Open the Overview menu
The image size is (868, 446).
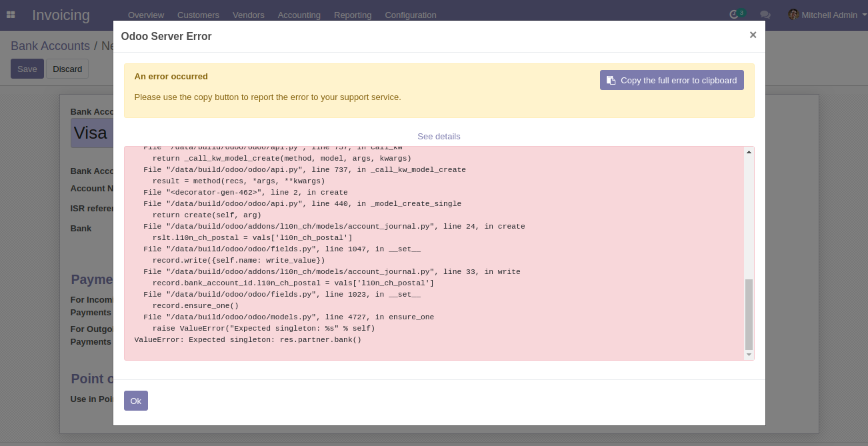(x=146, y=15)
